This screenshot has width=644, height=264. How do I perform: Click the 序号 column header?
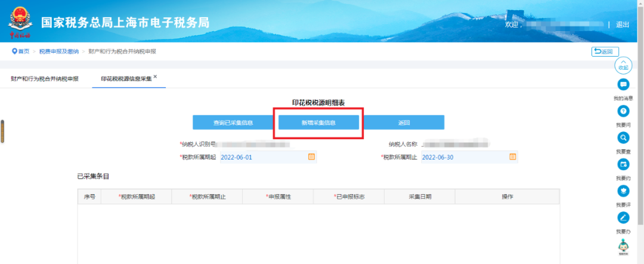(x=89, y=197)
